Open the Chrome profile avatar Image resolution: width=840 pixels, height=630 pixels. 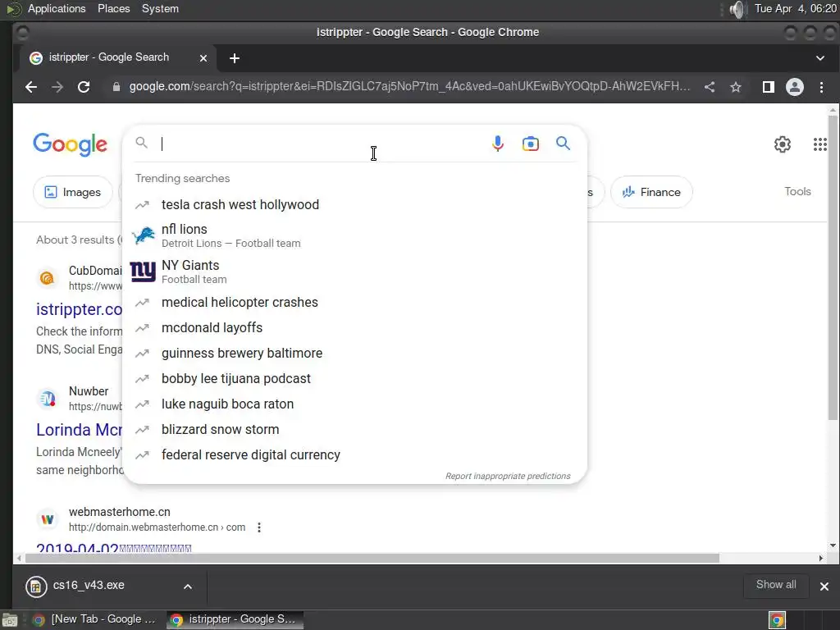point(794,87)
